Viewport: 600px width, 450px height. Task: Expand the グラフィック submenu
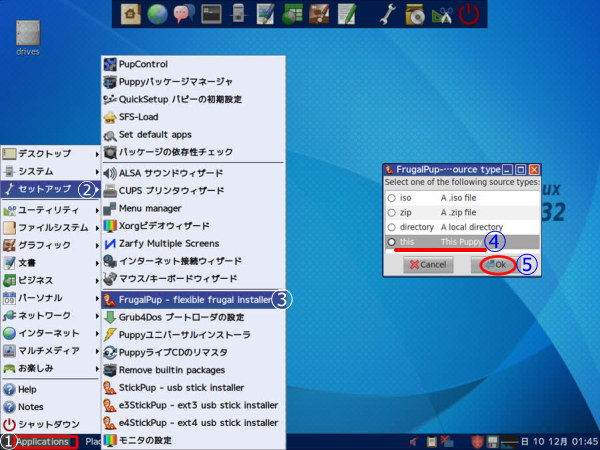point(50,245)
